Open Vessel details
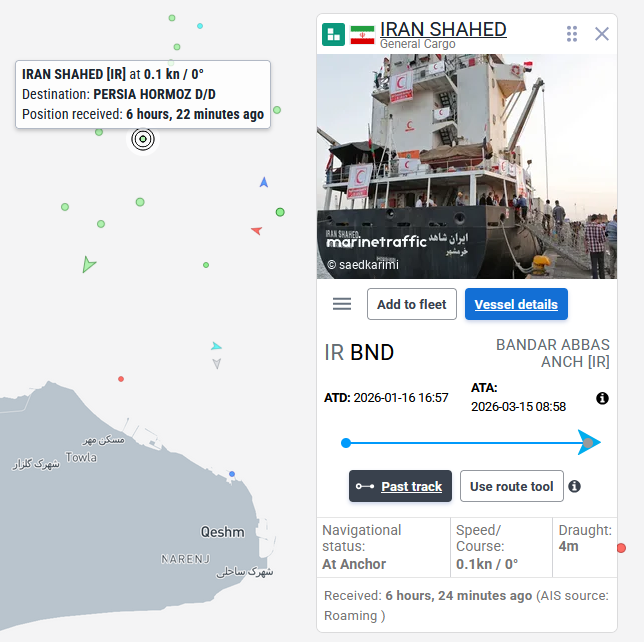644x642 pixels. pos(516,304)
